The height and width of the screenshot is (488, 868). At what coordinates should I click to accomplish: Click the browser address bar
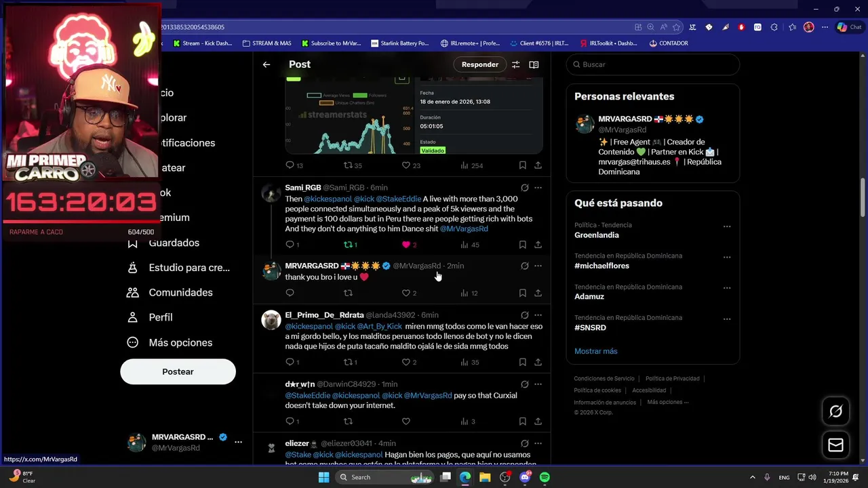pyautogui.click(x=393, y=27)
